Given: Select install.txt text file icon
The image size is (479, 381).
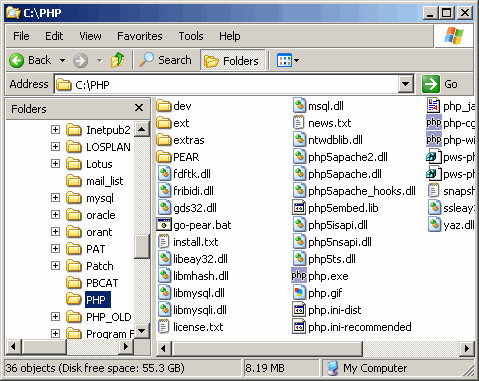Looking at the screenshot, I should [x=163, y=242].
